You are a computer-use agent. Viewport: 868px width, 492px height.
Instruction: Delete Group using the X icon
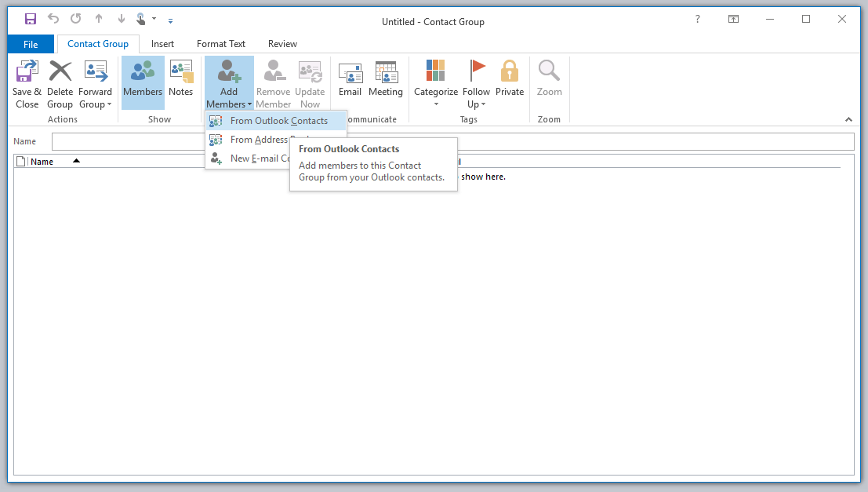(60, 84)
